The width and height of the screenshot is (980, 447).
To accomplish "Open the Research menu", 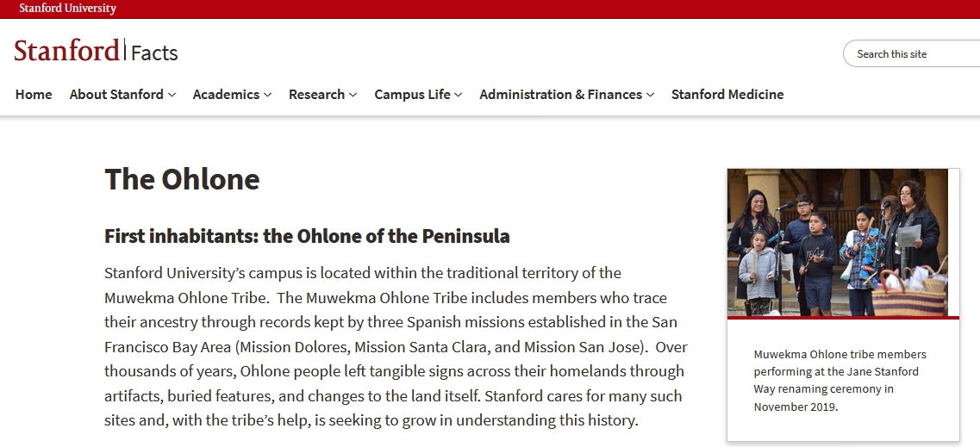I will (316, 94).
